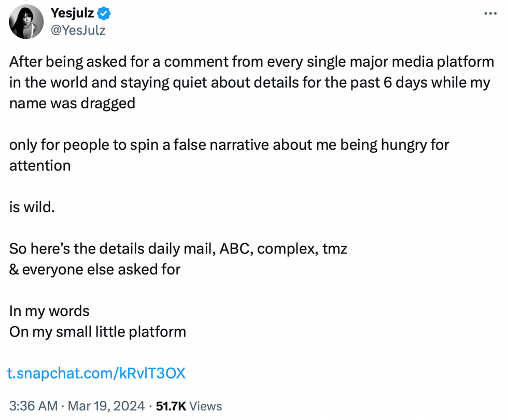The height and width of the screenshot is (420, 508).
Task: Open the @YesJulz handle link
Action: 78,30
